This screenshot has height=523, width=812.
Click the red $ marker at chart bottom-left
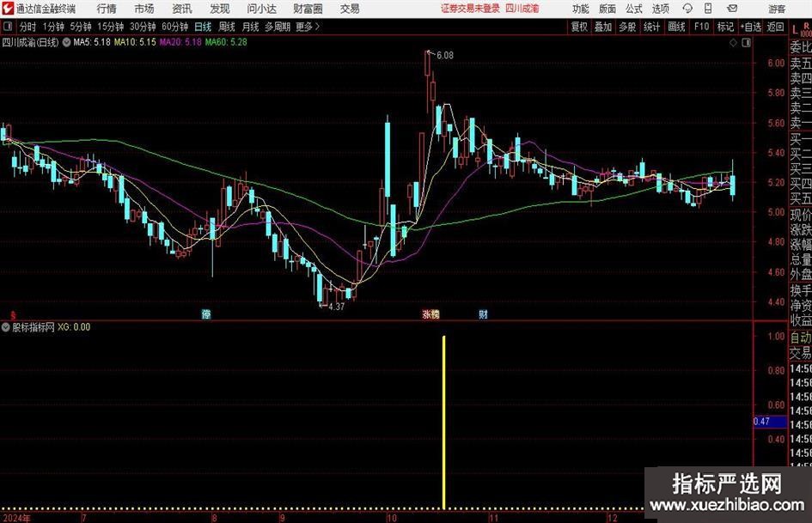(x=13, y=315)
